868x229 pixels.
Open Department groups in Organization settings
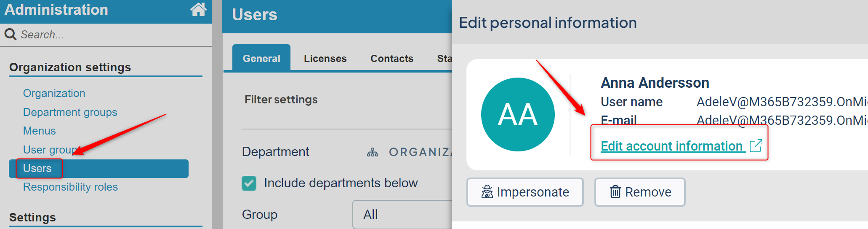pyautogui.click(x=70, y=112)
